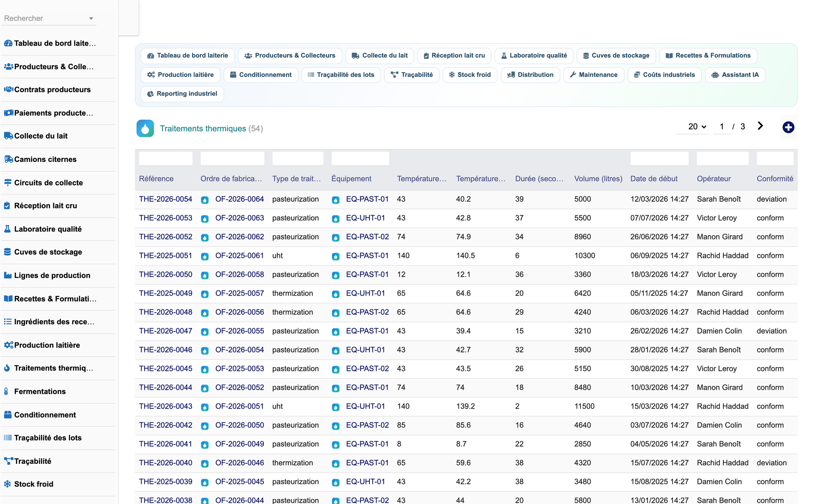Image resolution: width=815 pixels, height=504 pixels.
Task: Click the Référence filter field
Action: click(x=165, y=158)
